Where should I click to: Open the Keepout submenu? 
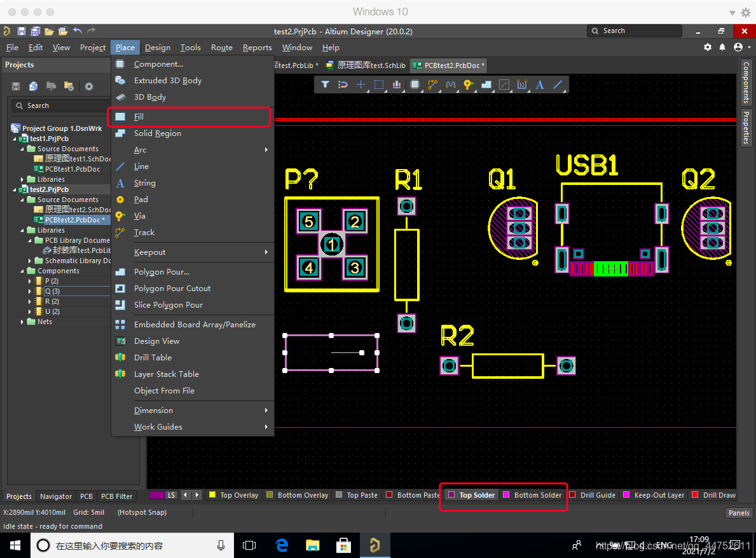pyautogui.click(x=192, y=252)
